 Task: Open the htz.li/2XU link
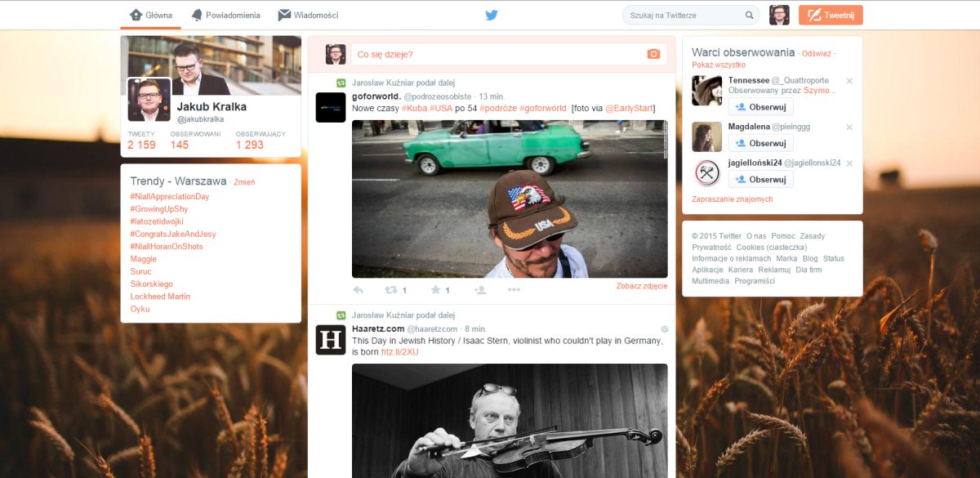[x=400, y=351]
